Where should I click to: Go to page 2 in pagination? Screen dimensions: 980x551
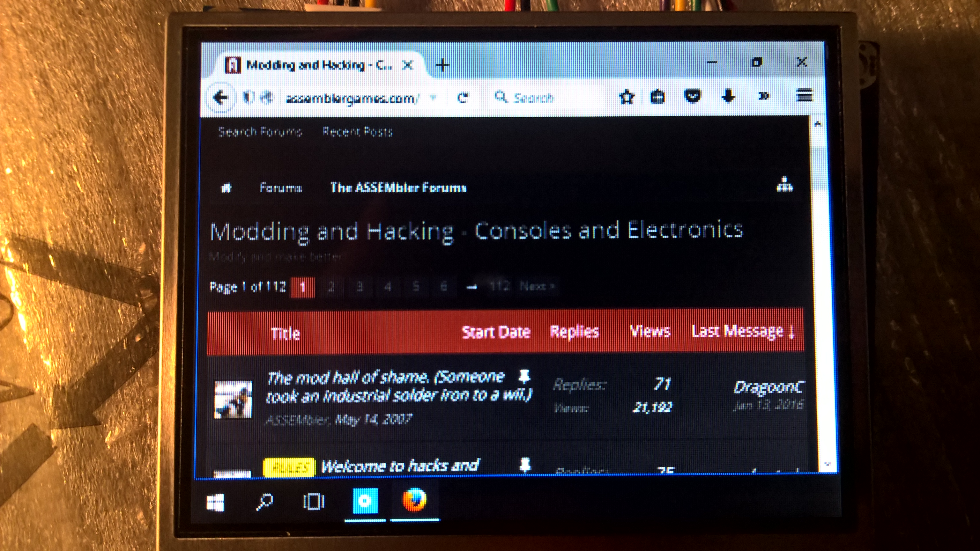[331, 286]
